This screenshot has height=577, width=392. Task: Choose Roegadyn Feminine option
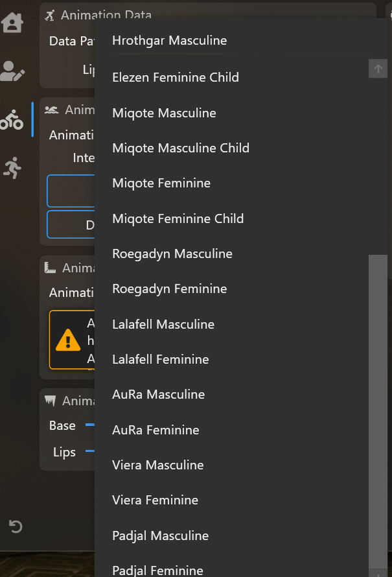(169, 288)
